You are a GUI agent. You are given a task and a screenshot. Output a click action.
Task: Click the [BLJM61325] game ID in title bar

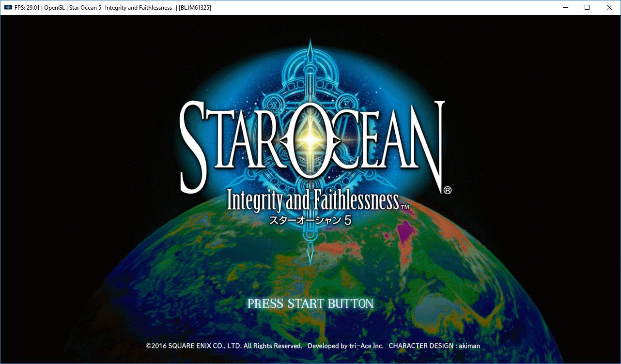(195, 8)
